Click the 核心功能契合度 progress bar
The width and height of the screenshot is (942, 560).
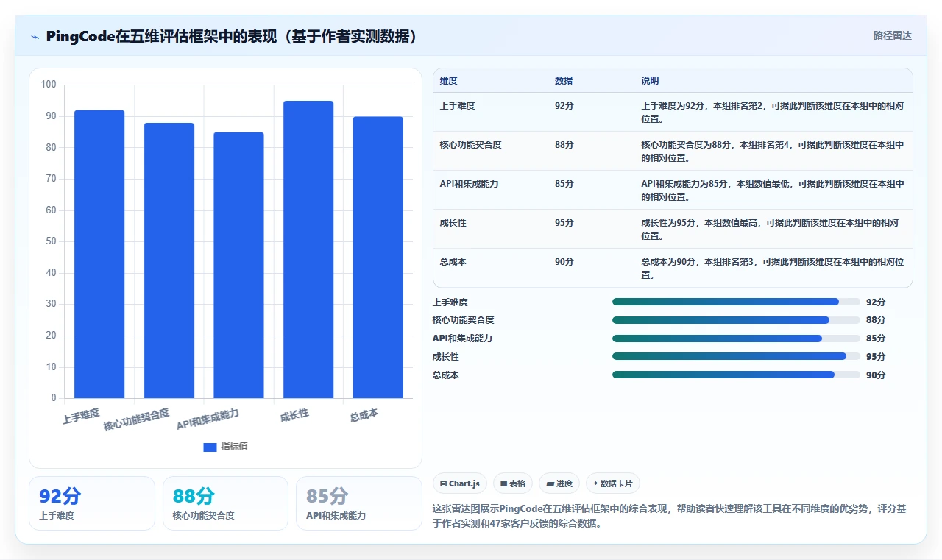(x=736, y=320)
